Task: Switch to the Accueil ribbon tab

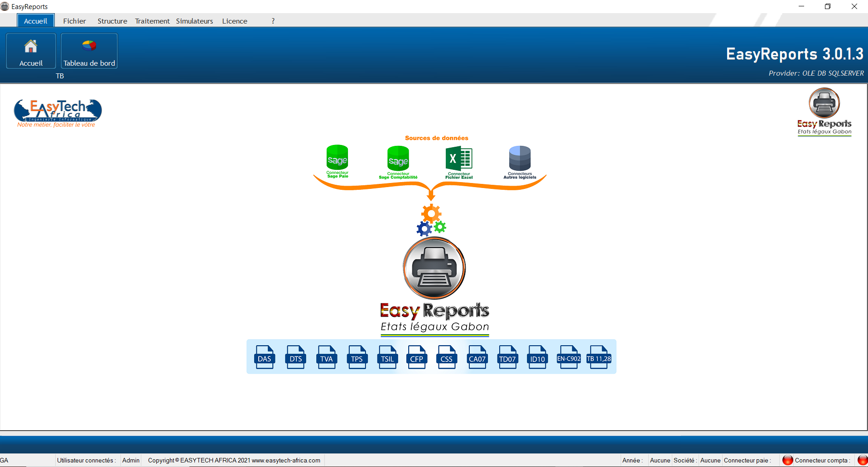Action: click(36, 21)
